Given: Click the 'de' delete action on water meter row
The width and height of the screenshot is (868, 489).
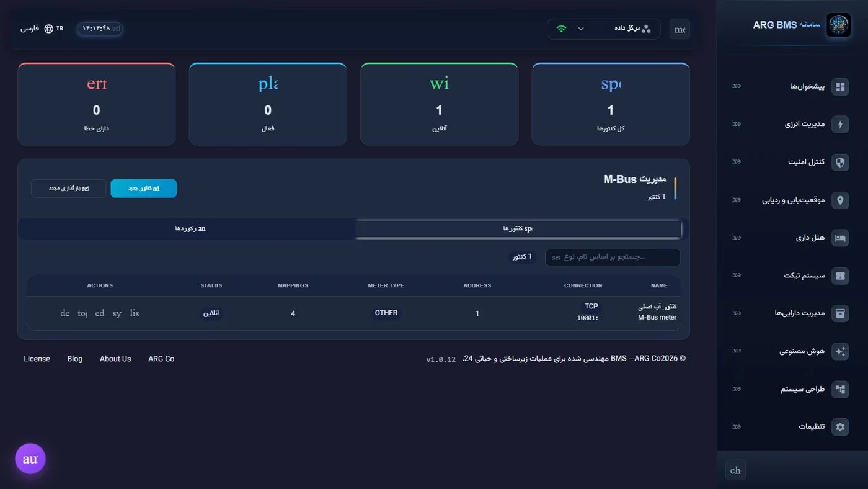Looking at the screenshot, I should [65, 313].
